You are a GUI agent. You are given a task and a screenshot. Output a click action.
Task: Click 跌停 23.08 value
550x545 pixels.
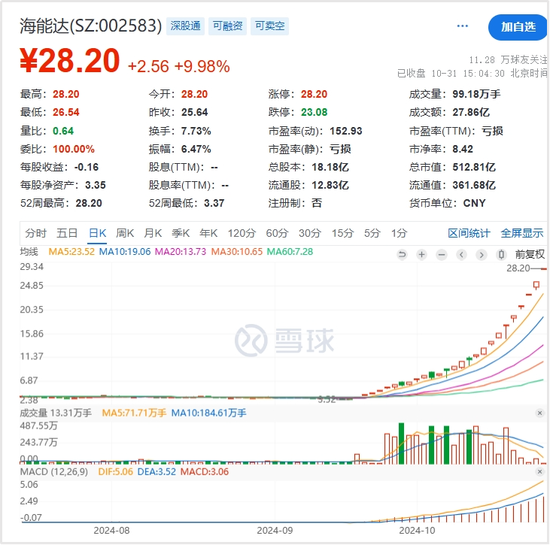[x=314, y=112]
